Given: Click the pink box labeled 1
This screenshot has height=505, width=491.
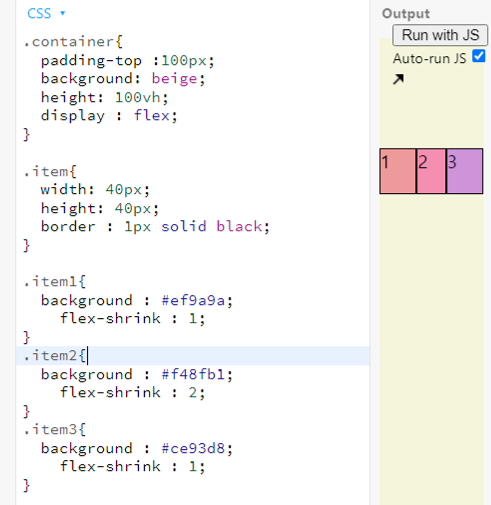Looking at the screenshot, I should point(398,171).
